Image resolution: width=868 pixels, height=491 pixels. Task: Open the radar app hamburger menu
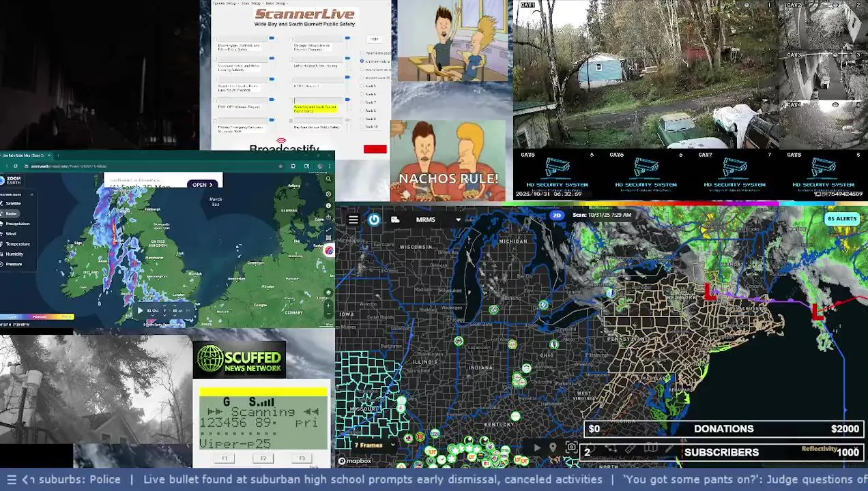coord(353,220)
